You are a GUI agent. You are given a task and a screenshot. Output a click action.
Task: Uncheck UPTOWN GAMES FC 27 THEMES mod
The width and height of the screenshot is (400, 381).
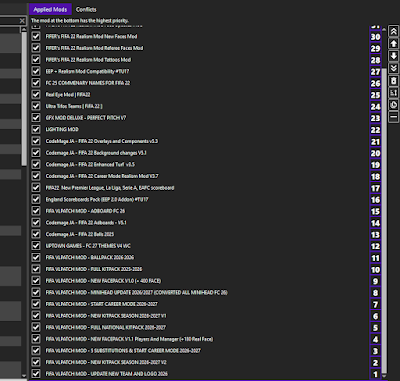click(x=36, y=246)
